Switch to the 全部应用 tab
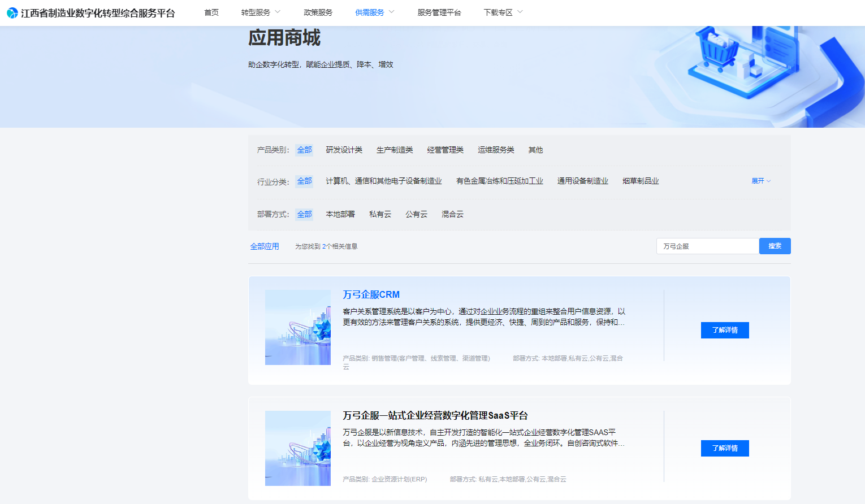 tap(265, 246)
